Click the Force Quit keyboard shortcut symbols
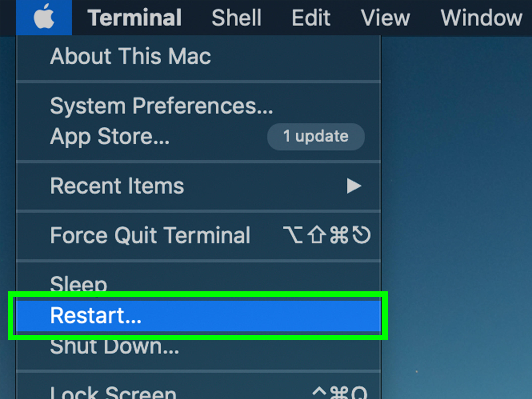This screenshot has width=532, height=399. [x=327, y=235]
